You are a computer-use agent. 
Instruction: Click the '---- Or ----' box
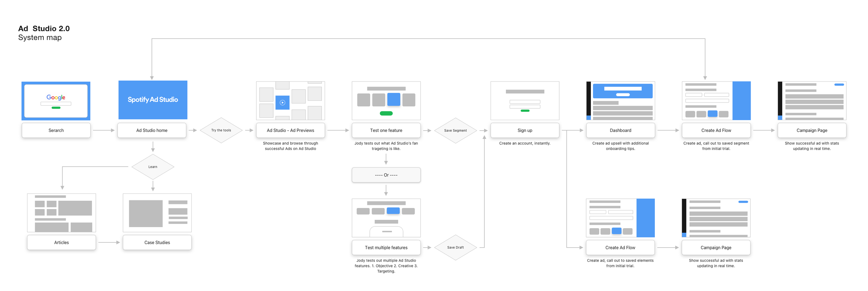(x=386, y=175)
